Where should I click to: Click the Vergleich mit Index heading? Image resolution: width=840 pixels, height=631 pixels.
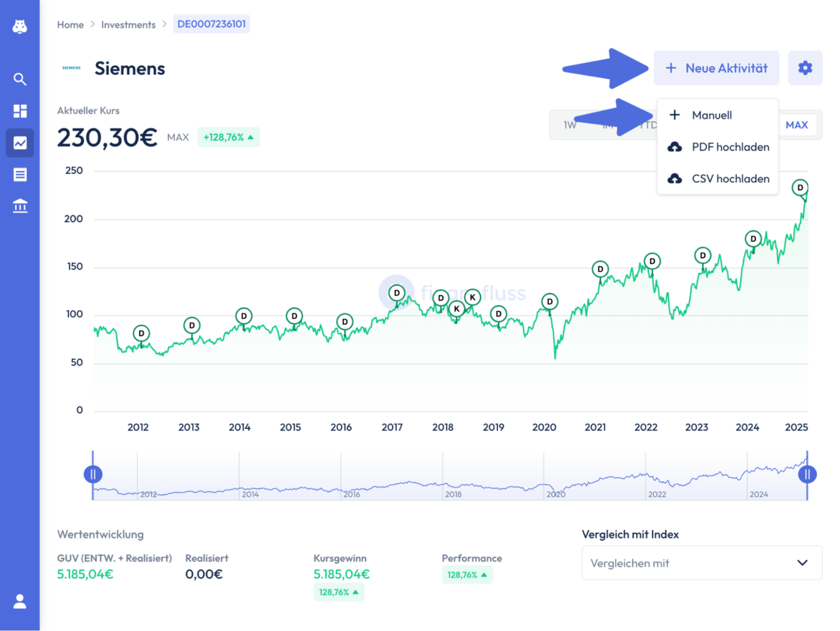coord(630,534)
